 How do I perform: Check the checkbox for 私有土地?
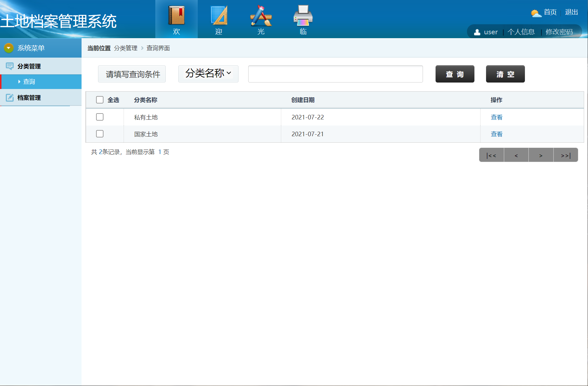[x=100, y=117]
